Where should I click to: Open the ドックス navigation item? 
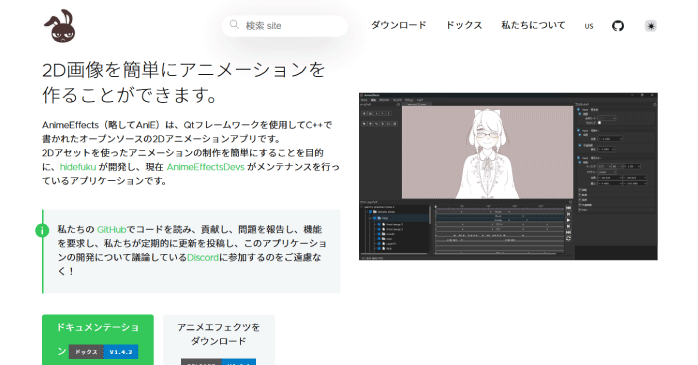pos(464,25)
